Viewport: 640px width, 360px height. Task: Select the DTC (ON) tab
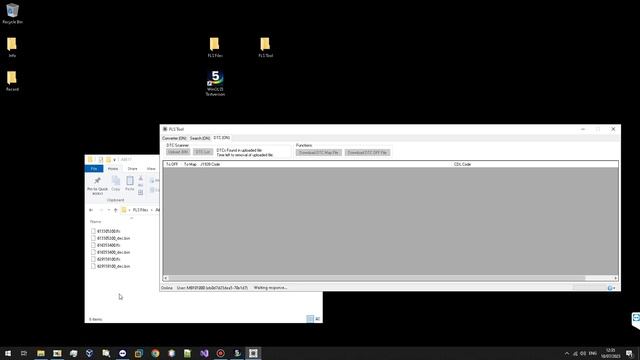click(222, 138)
